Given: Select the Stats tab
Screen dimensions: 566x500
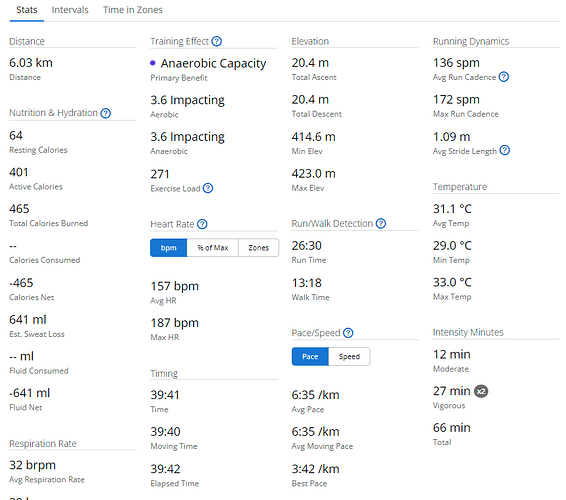Looking at the screenshot, I should pyautogui.click(x=27, y=10).
